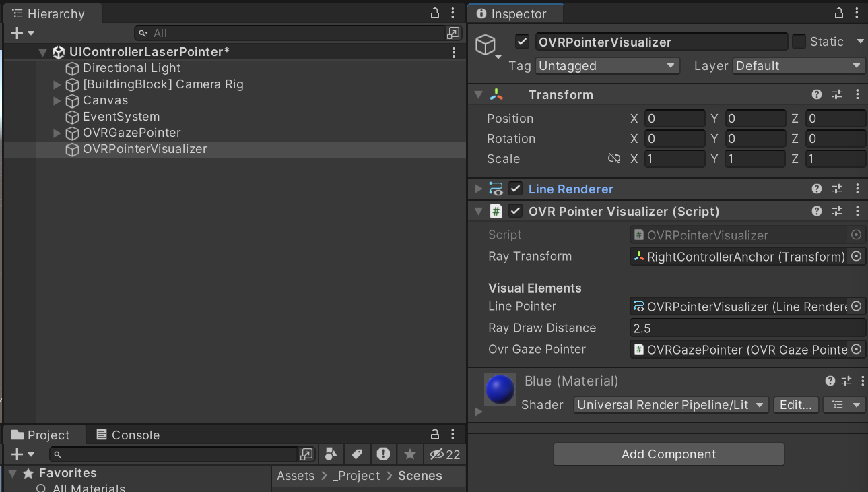
Task: Disable the Line Renderer component
Action: (515, 189)
